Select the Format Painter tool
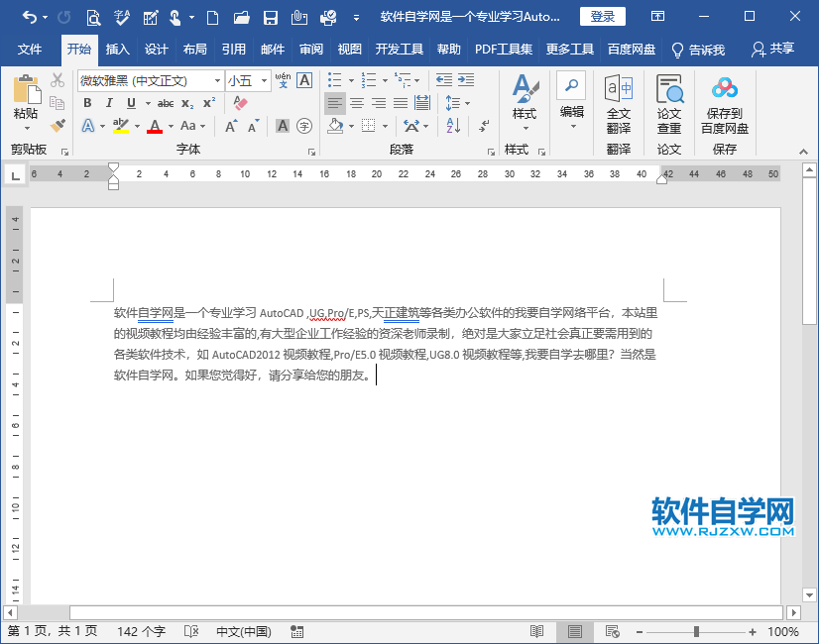This screenshot has width=819, height=644. click(57, 127)
